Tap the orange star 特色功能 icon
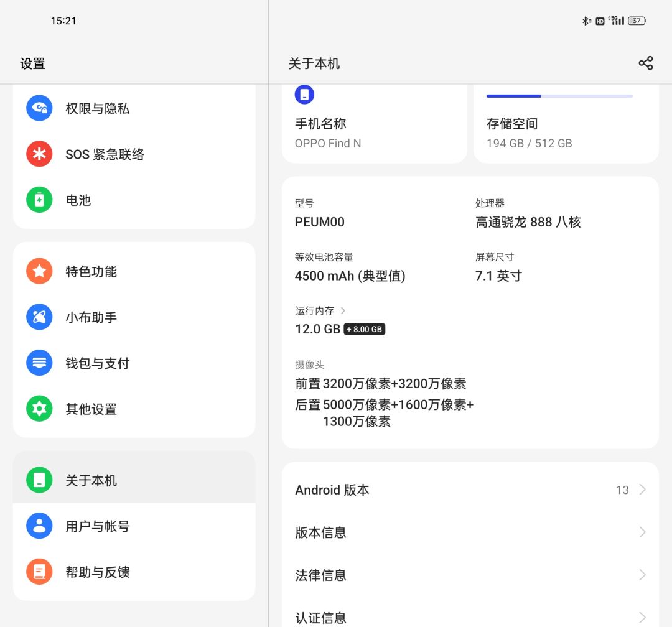The height and width of the screenshot is (627, 672). [39, 271]
